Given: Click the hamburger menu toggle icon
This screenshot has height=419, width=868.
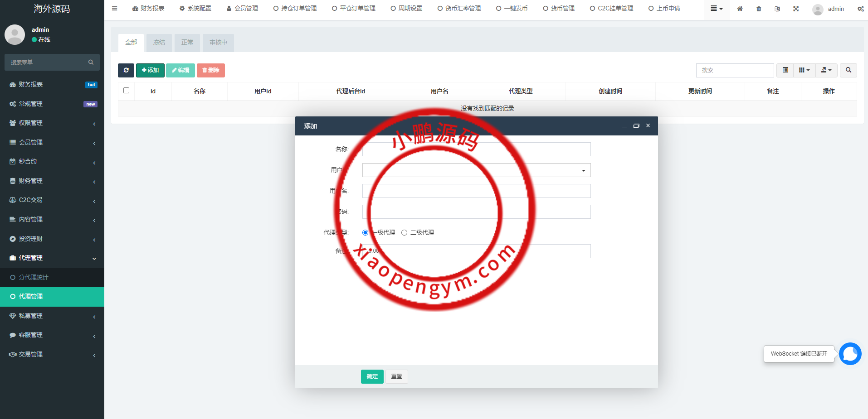Looking at the screenshot, I should pyautogui.click(x=115, y=9).
